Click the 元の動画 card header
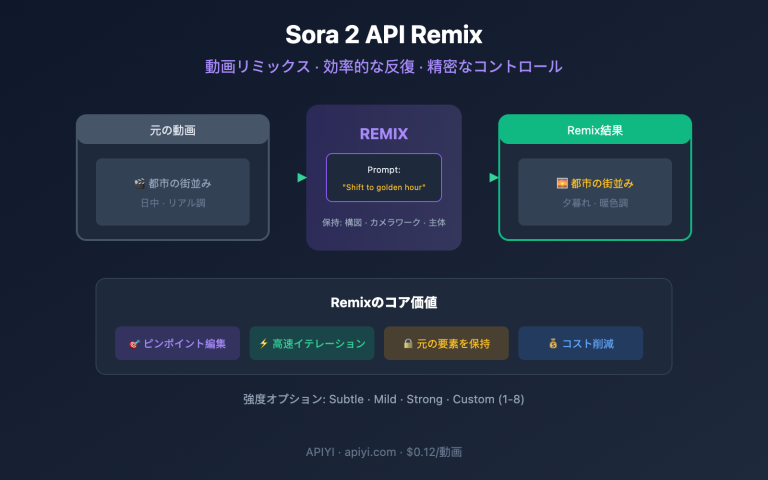 (173, 130)
